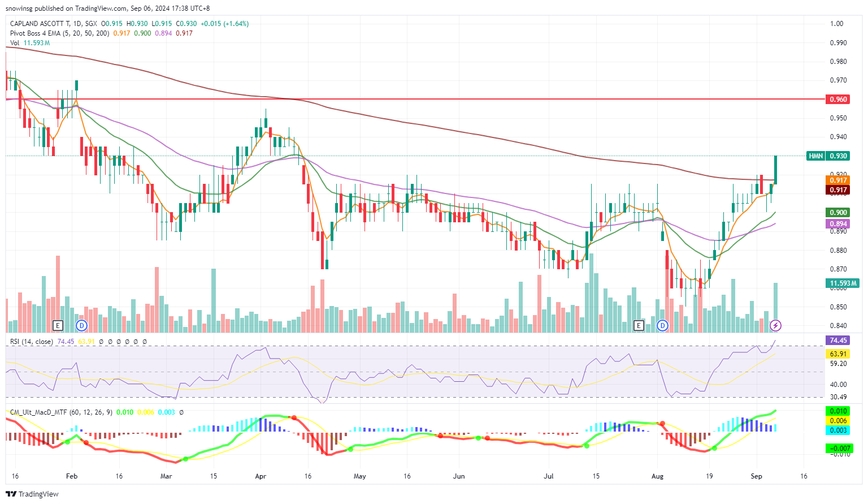Select the RSI (14, close) legend
Screen dimensions: 868x504
click(x=32, y=342)
